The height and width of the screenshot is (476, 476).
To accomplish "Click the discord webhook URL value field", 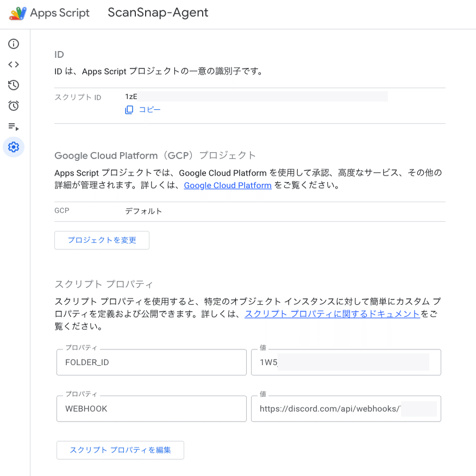I will click(346, 409).
